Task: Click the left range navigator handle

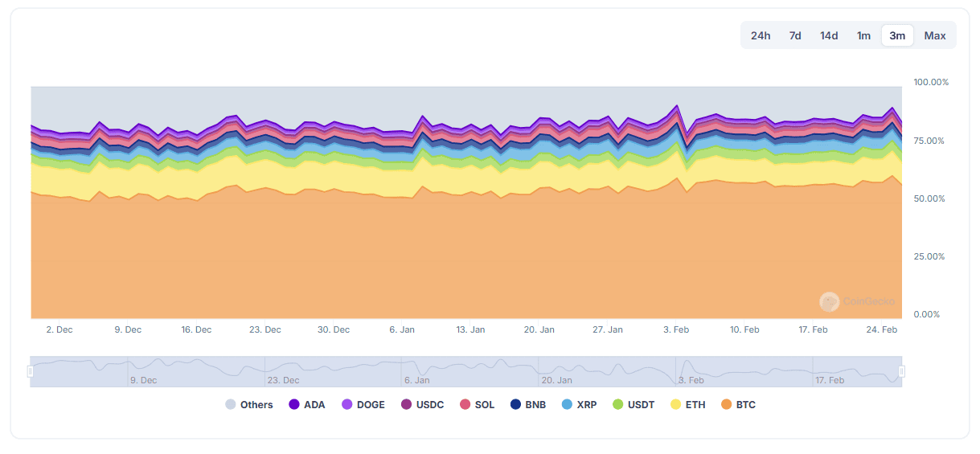Action: click(31, 371)
